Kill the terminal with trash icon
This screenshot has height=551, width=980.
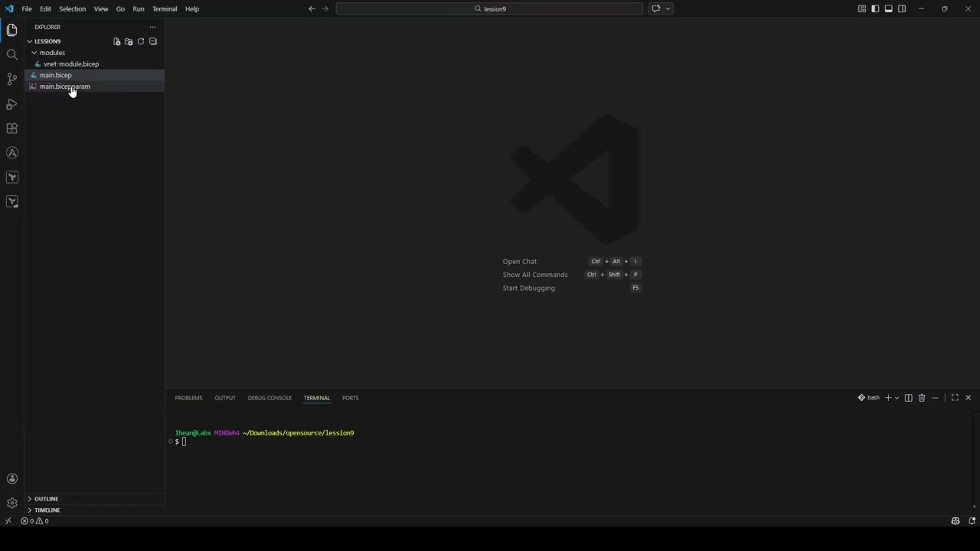922,398
